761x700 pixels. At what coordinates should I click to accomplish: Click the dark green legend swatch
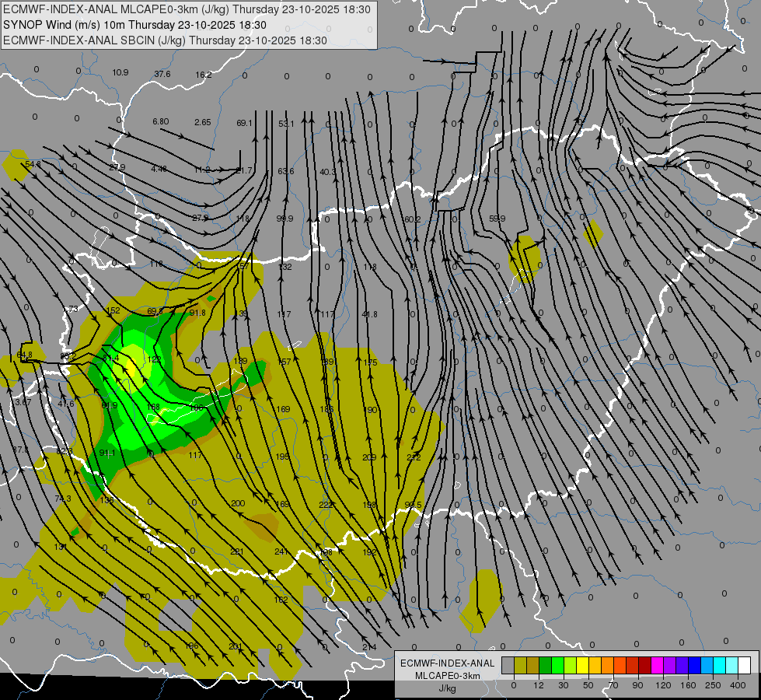(545, 665)
